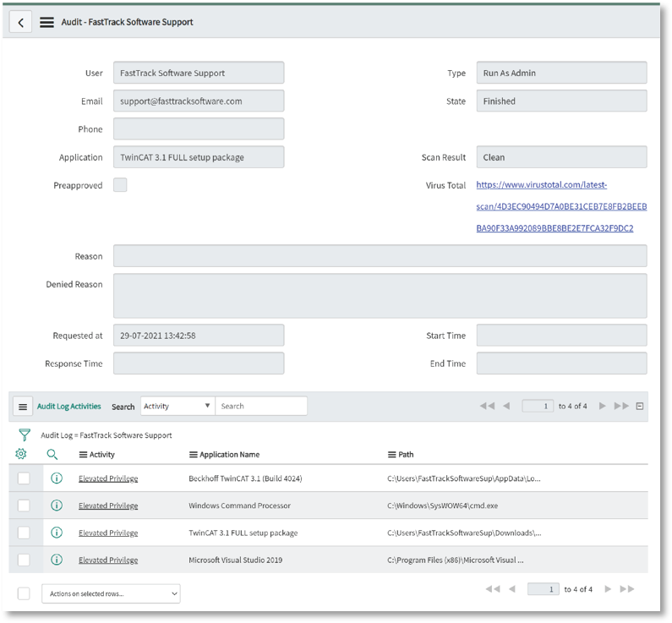Open Application Name column options menu icon

(x=194, y=455)
